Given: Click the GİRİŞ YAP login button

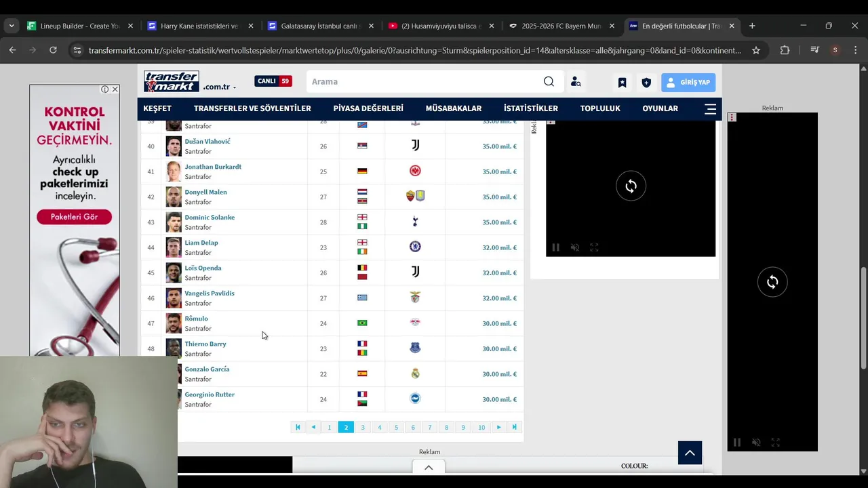Looking at the screenshot, I should tap(688, 82).
